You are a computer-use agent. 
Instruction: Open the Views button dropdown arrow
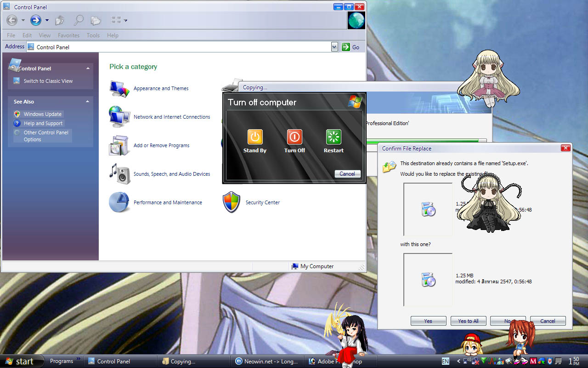click(x=125, y=20)
